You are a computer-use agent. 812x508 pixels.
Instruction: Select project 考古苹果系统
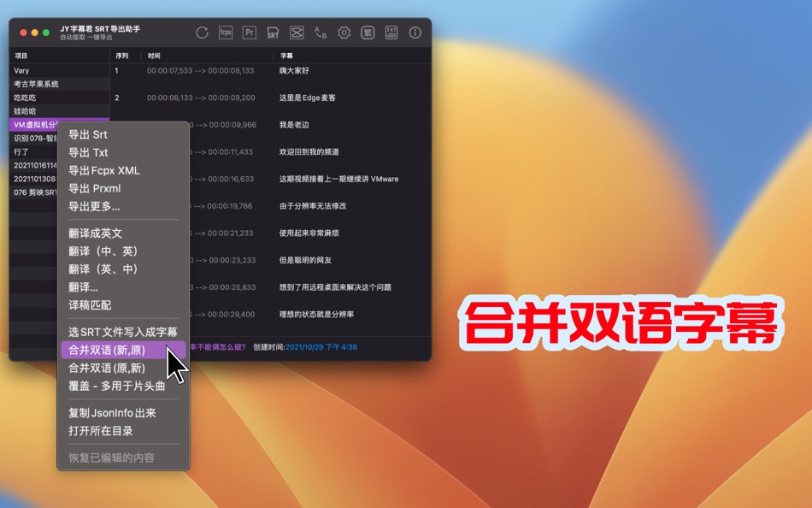click(x=60, y=84)
